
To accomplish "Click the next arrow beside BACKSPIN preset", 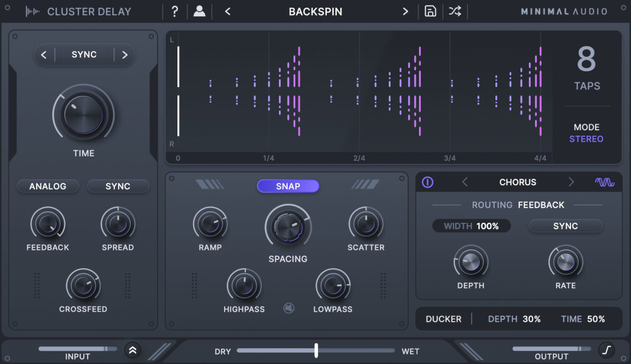I will tap(406, 11).
